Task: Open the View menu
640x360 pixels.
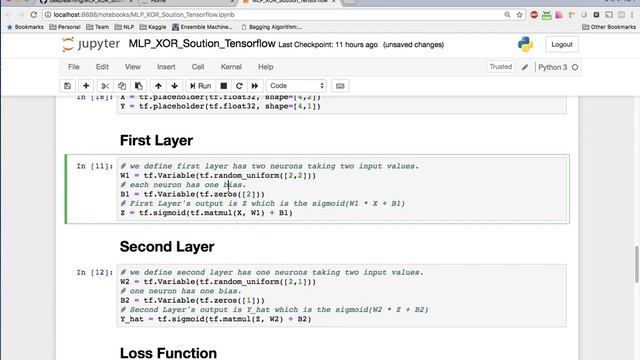Action: (x=133, y=67)
